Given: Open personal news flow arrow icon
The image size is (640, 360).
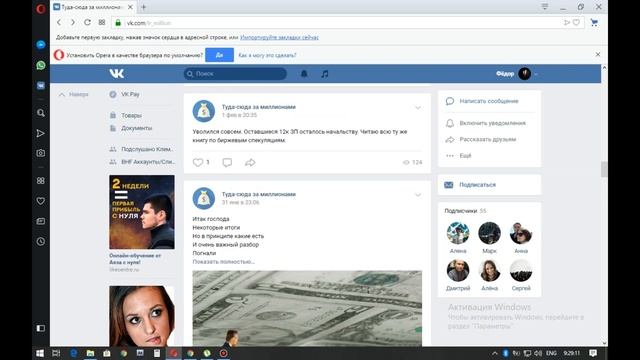Looking at the screenshot, I should coord(40,133).
